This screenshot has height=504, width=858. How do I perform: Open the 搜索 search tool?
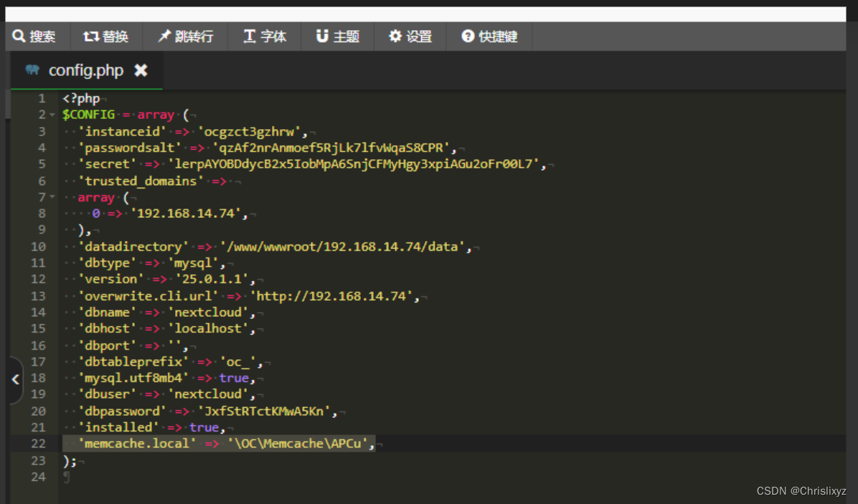(34, 37)
